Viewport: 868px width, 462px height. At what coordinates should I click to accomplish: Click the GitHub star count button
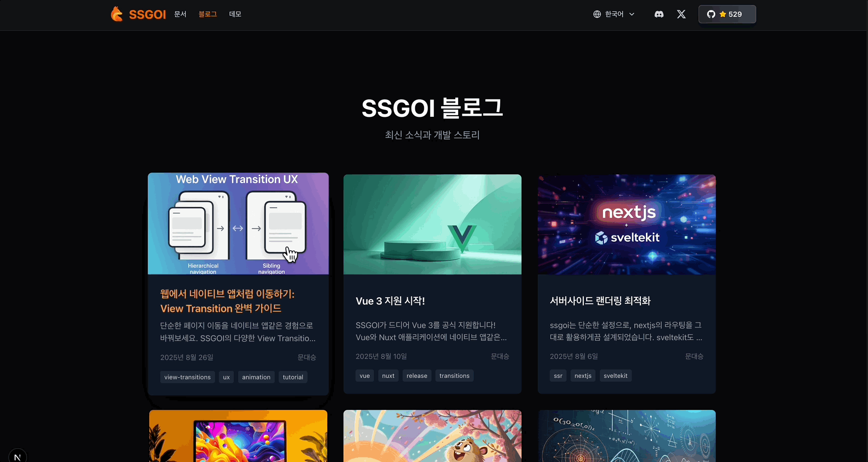[x=727, y=14]
